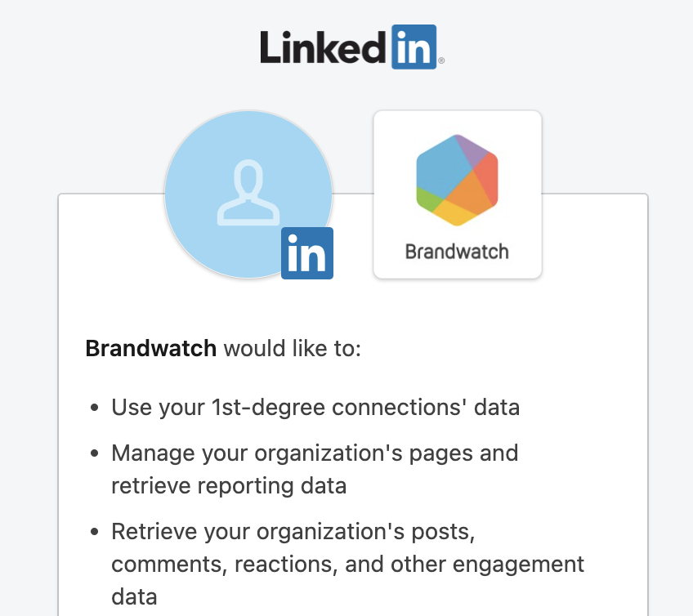
Task: Click the bullet beside the Retrieve posts item
Action: click(94, 532)
